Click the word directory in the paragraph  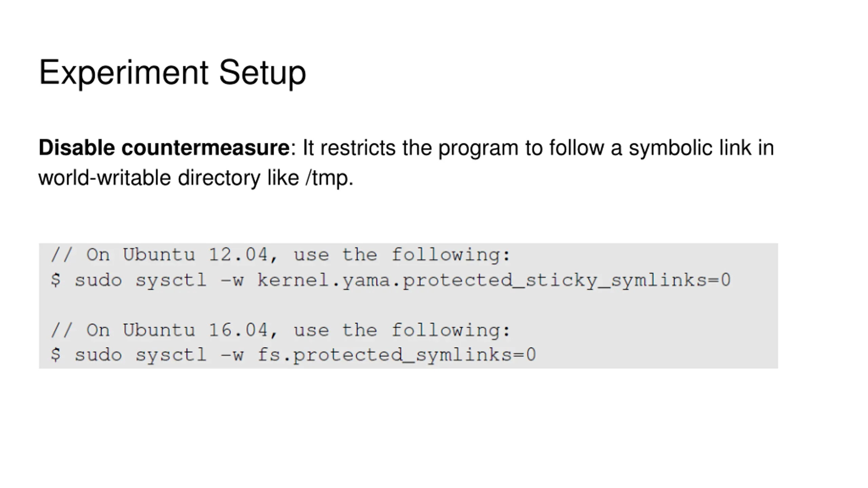tap(219, 178)
